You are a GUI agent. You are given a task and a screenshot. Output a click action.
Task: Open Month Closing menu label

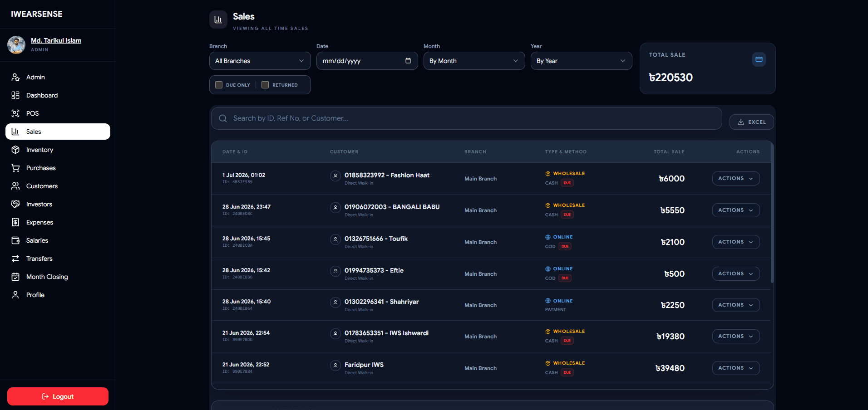tap(47, 277)
